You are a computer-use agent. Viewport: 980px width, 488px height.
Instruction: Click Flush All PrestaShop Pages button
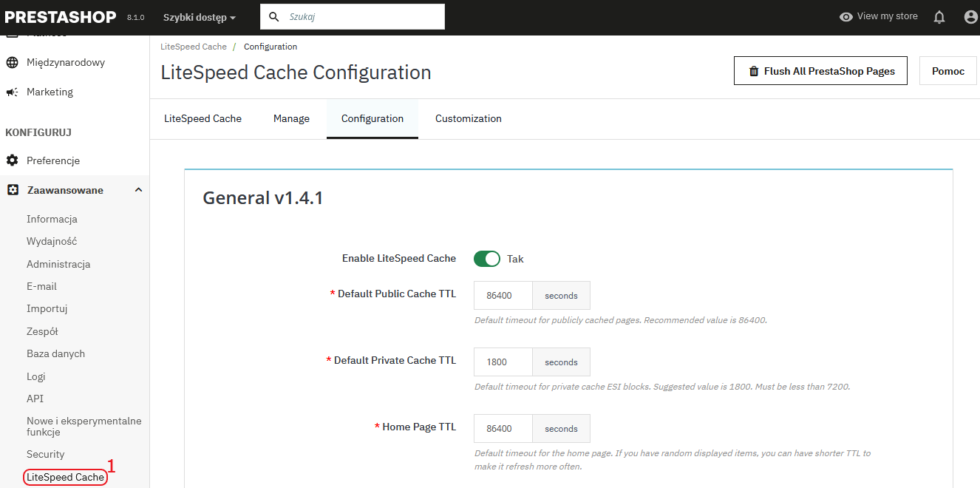(x=820, y=71)
